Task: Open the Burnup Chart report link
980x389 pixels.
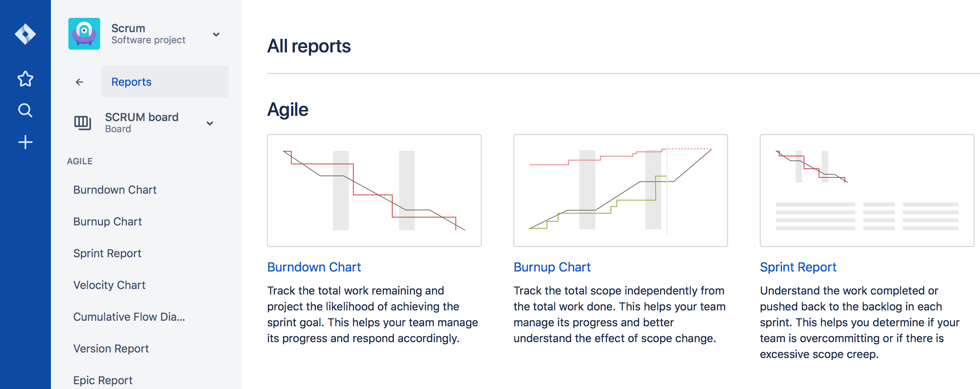Action: pyautogui.click(x=552, y=267)
